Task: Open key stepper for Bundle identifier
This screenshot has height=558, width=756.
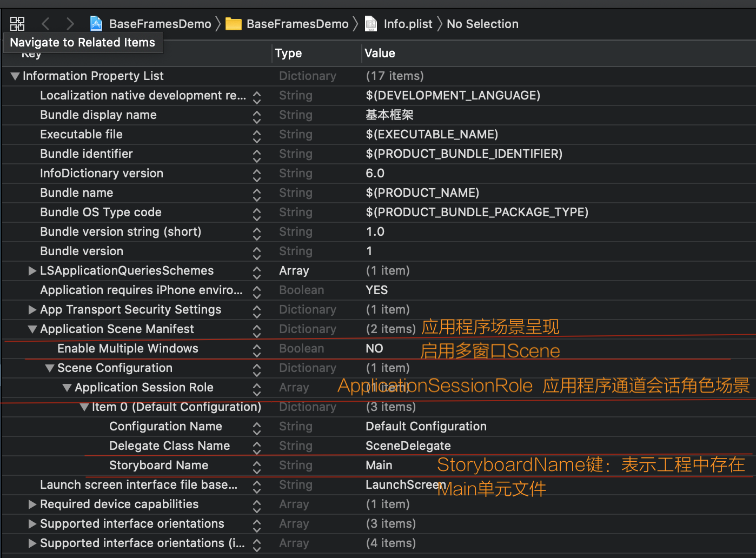Action: [257, 156]
